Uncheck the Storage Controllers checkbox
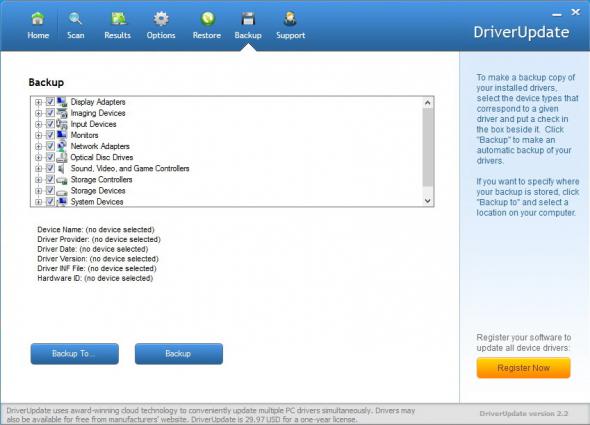Image resolution: width=590 pixels, height=425 pixels. coord(50,180)
